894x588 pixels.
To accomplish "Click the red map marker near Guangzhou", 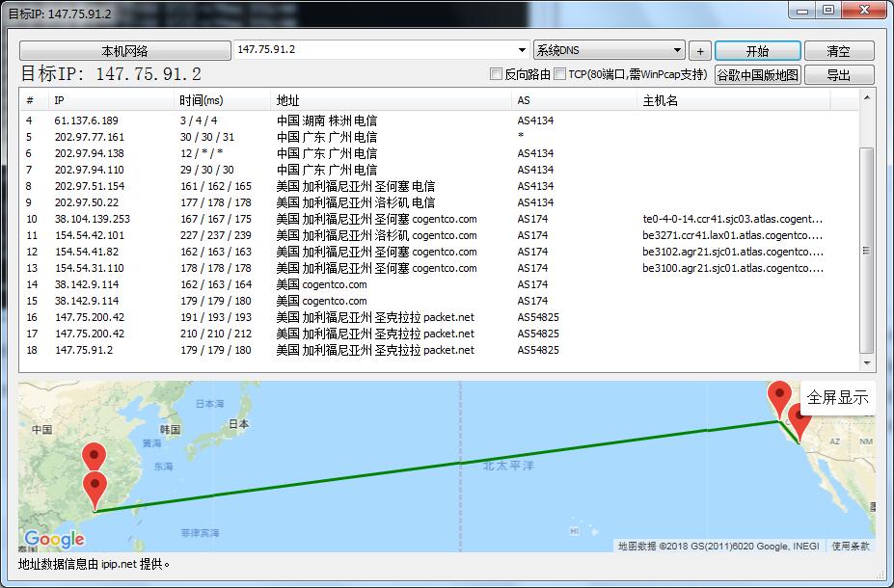I will click(94, 484).
